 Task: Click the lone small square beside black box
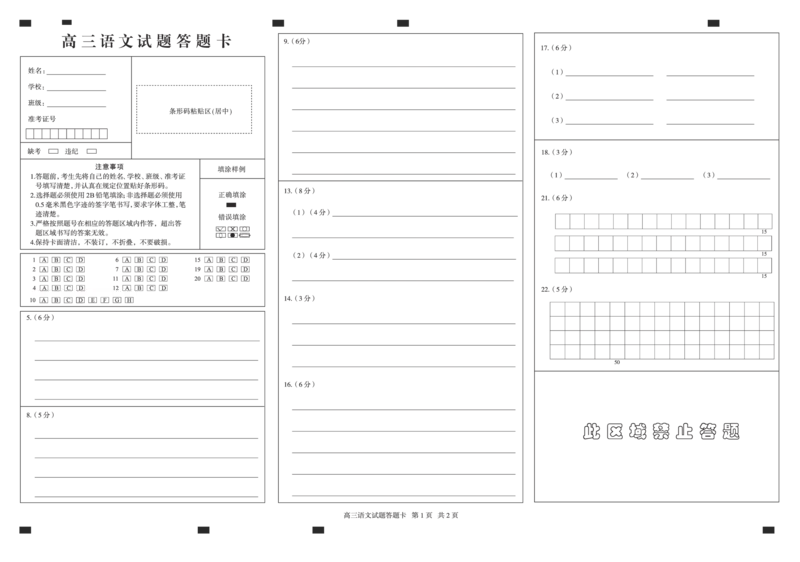[x=676, y=420]
